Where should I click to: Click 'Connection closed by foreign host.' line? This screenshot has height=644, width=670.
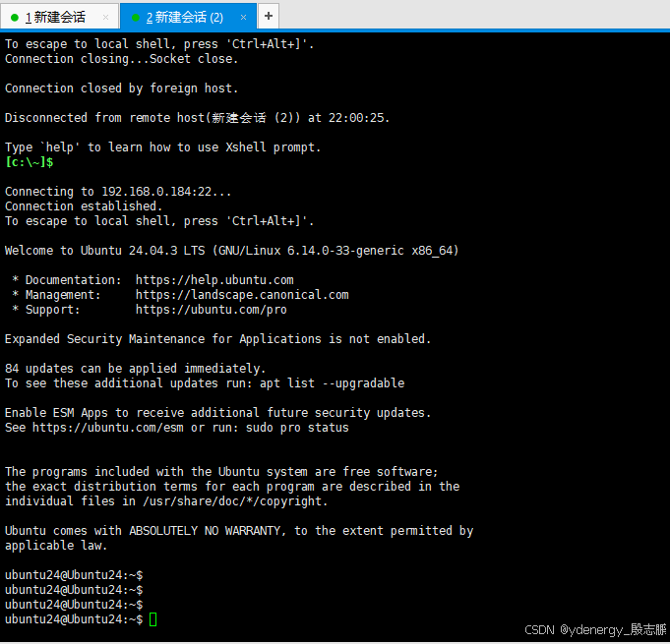click(121, 88)
